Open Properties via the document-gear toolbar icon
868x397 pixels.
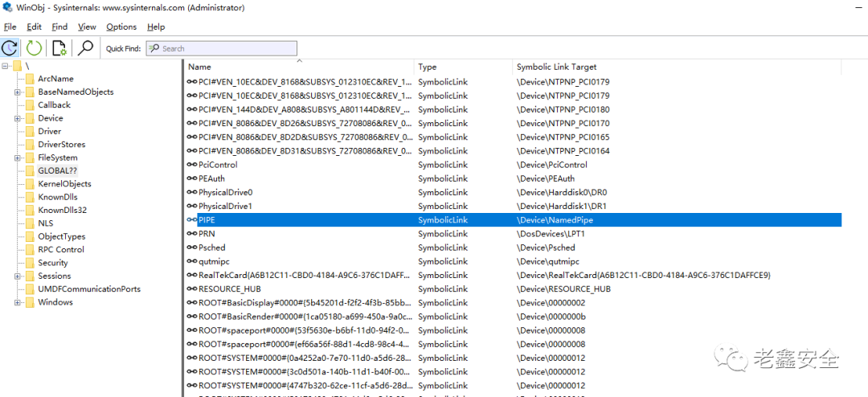(x=59, y=48)
